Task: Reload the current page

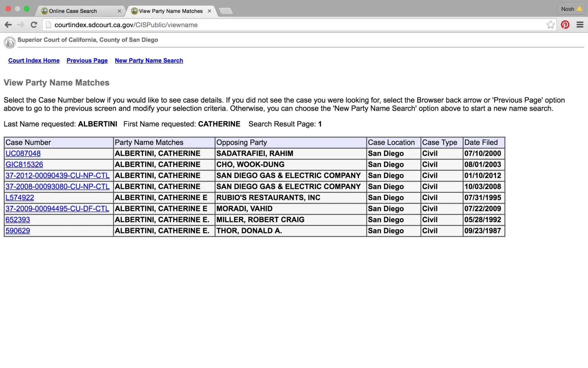Action: [x=34, y=25]
